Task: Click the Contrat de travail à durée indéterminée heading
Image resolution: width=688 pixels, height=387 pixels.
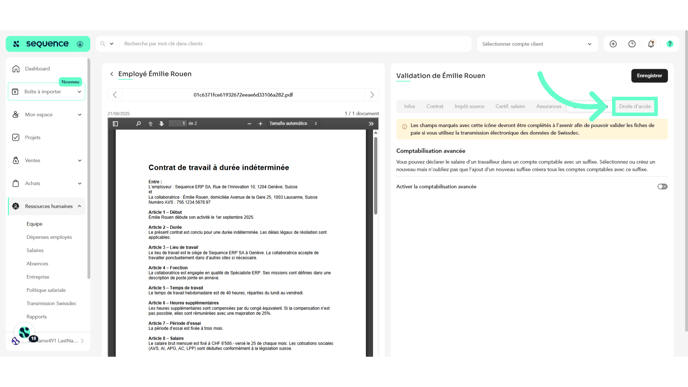Action: point(219,168)
